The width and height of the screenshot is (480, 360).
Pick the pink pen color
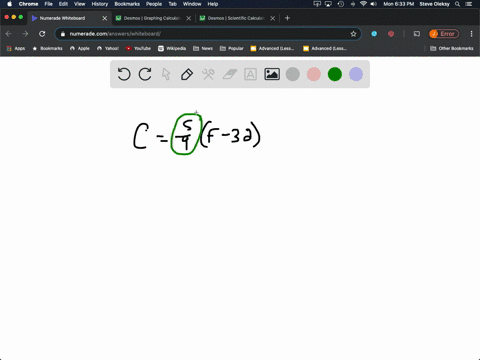[x=314, y=74]
